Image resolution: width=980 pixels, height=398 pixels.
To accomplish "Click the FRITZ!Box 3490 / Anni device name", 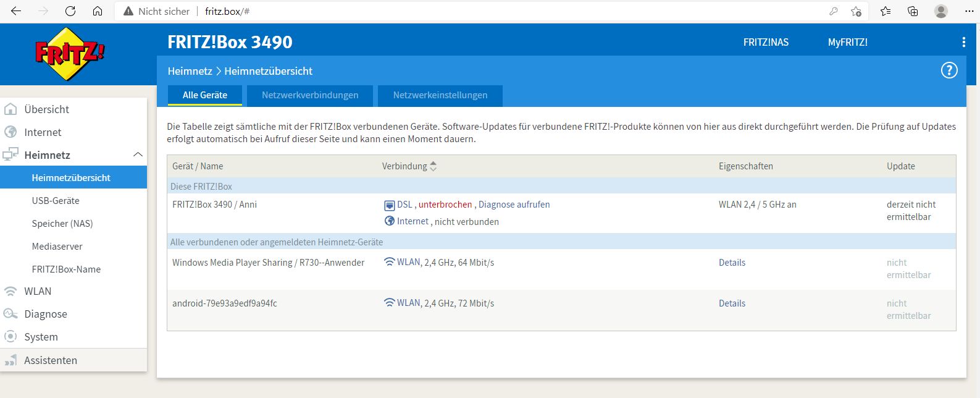I will coord(214,205).
